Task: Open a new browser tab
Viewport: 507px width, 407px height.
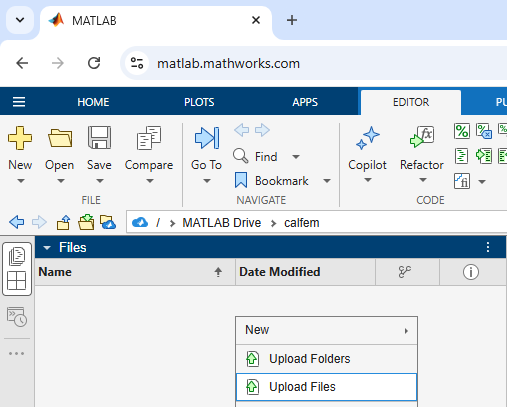Action: (x=292, y=20)
